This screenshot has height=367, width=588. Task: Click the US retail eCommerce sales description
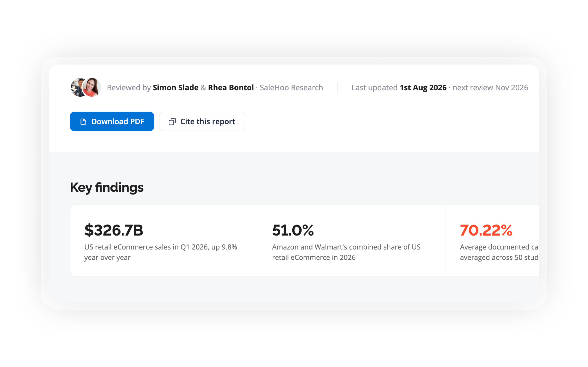[161, 252]
